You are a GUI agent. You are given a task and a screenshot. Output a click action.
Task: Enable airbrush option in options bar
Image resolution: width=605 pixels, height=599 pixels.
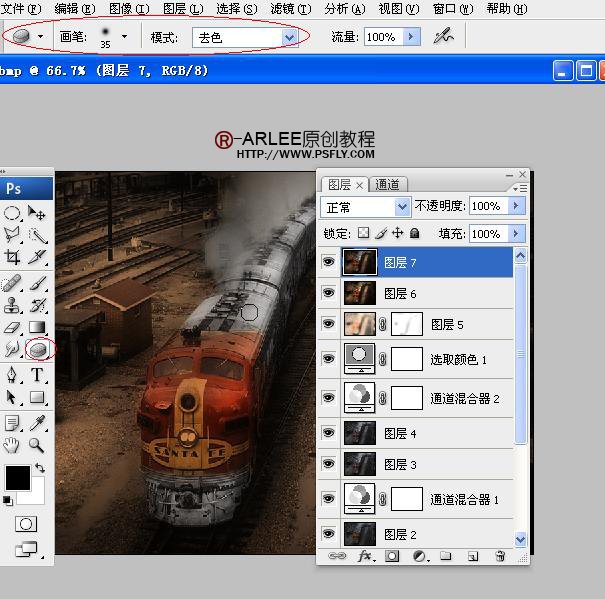point(444,36)
